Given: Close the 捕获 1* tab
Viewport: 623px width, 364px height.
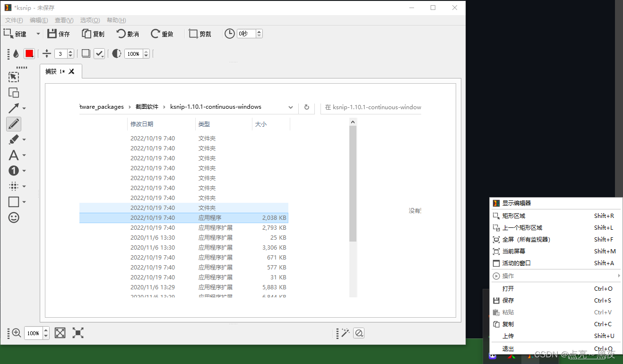Looking at the screenshot, I should click(71, 71).
